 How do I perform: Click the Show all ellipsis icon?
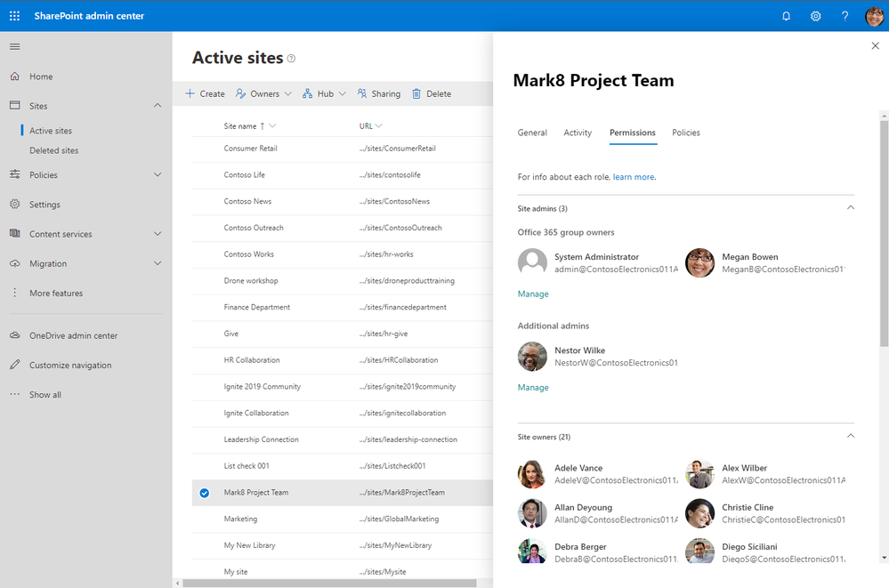tap(15, 394)
